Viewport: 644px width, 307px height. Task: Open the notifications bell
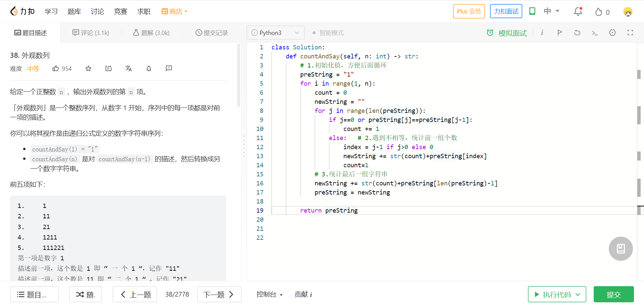coord(578,11)
